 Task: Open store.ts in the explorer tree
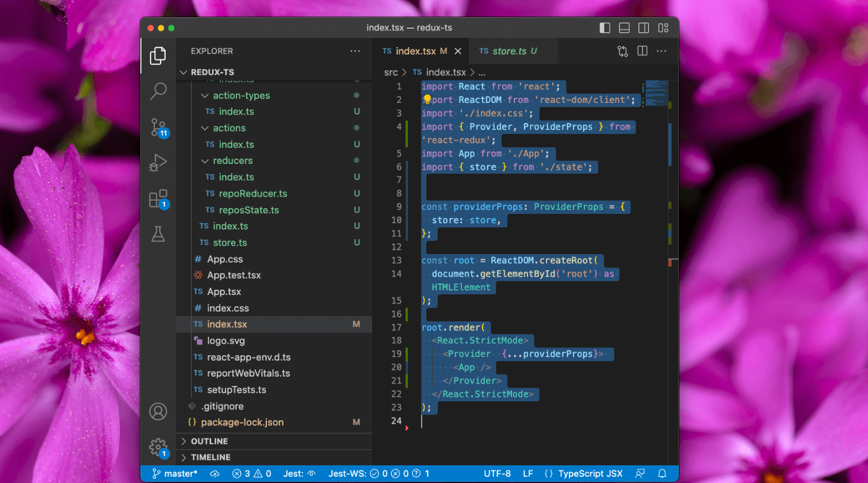click(x=230, y=242)
